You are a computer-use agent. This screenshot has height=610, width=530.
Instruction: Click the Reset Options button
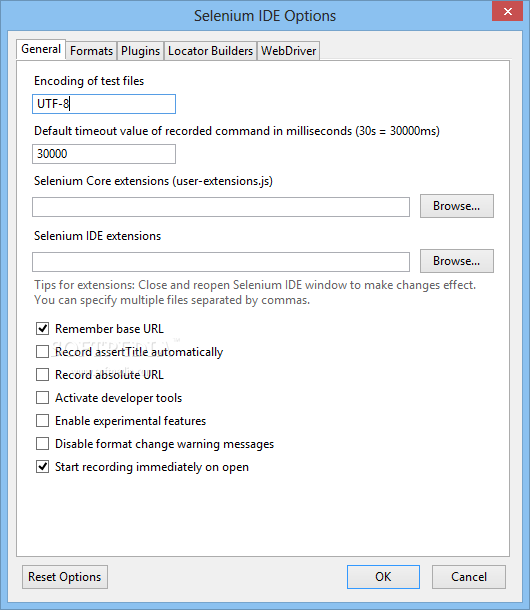[65, 577]
